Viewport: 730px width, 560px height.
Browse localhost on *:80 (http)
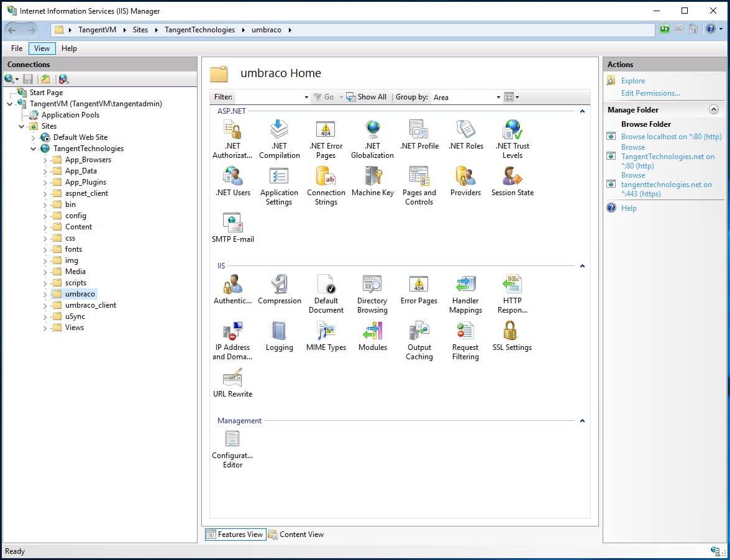(672, 137)
